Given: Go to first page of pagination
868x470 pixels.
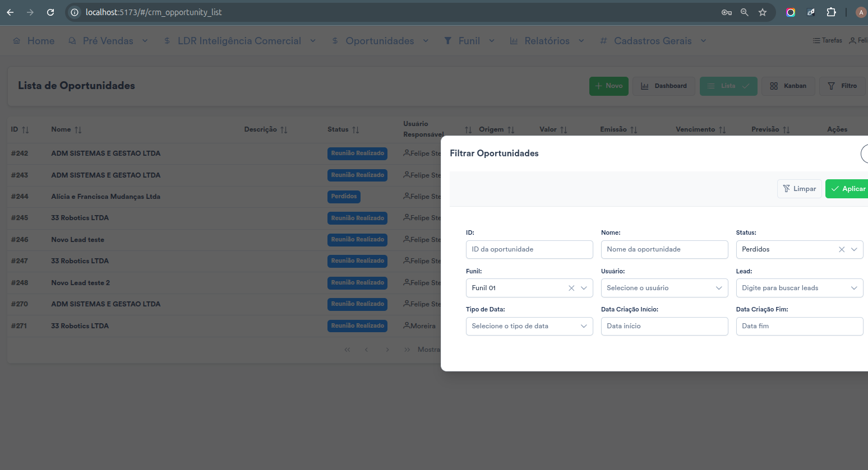Looking at the screenshot, I should point(347,350).
